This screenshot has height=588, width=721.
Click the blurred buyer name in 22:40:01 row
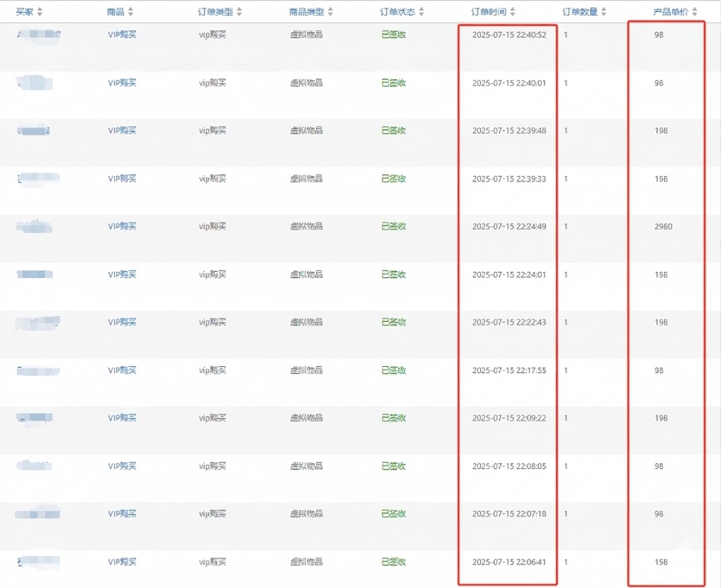point(35,83)
